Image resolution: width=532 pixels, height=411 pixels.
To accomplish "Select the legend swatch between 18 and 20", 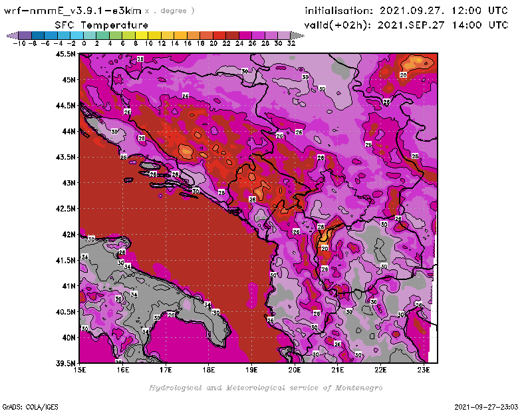I will (x=207, y=35).
